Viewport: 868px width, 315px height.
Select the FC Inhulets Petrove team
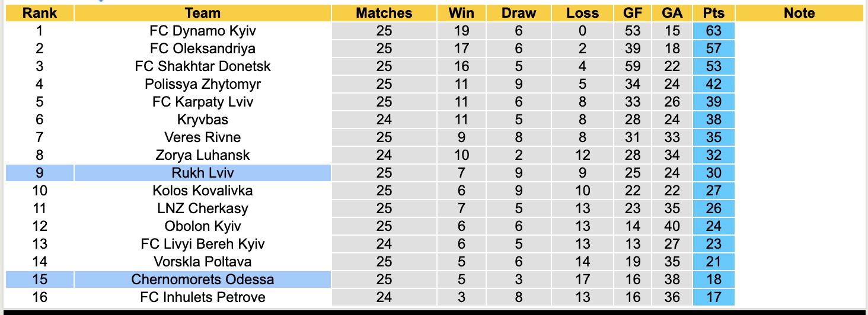click(202, 297)
